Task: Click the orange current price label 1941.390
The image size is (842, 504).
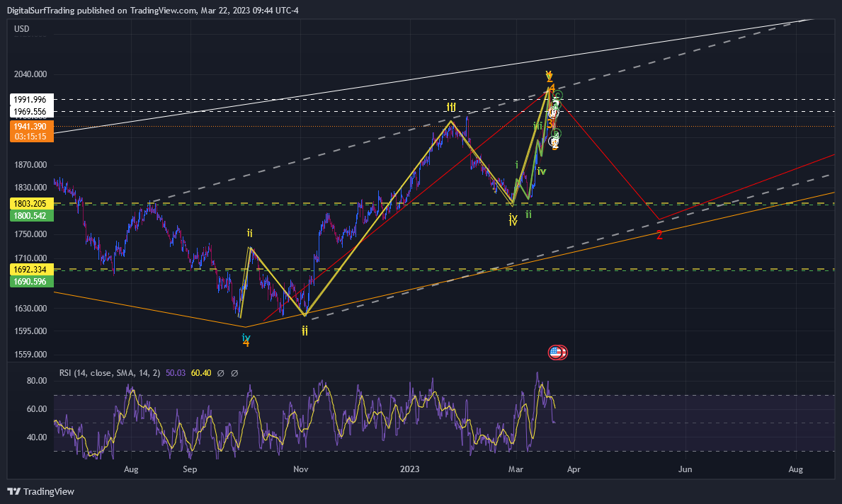Action: (31, 127)
